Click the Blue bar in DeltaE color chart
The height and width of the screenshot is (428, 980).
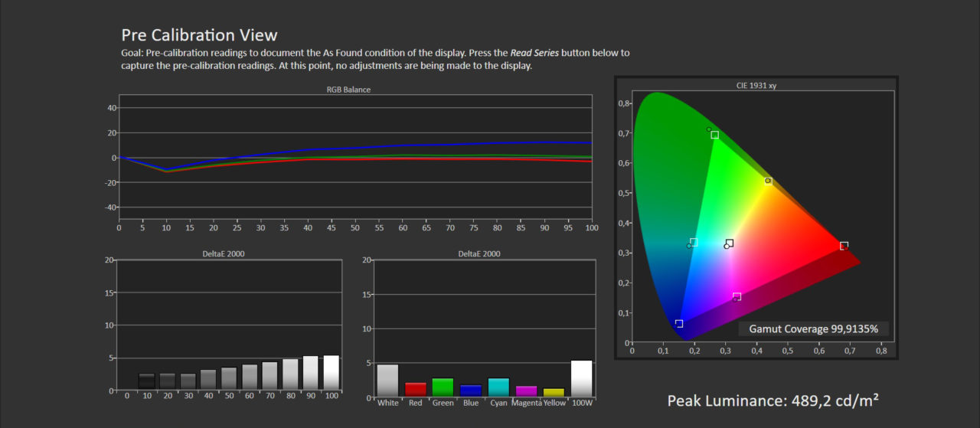click(x=471, y=390)
